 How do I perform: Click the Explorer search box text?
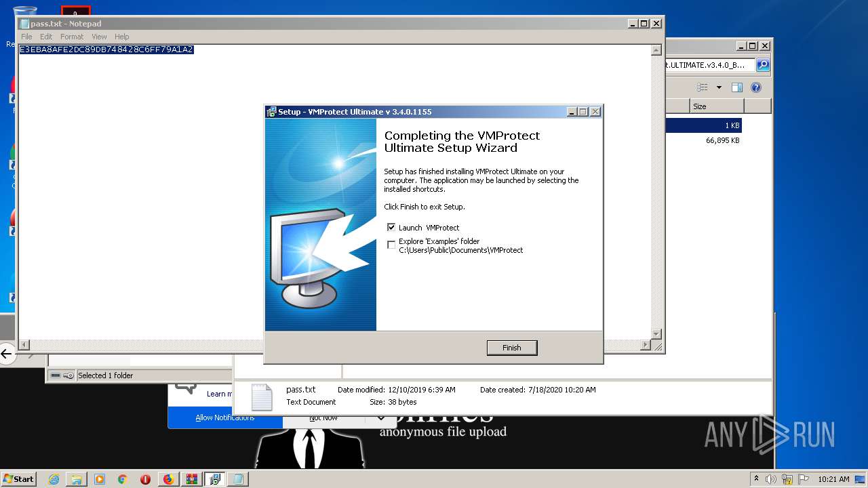pyautogui.click(x=705, y=64)
